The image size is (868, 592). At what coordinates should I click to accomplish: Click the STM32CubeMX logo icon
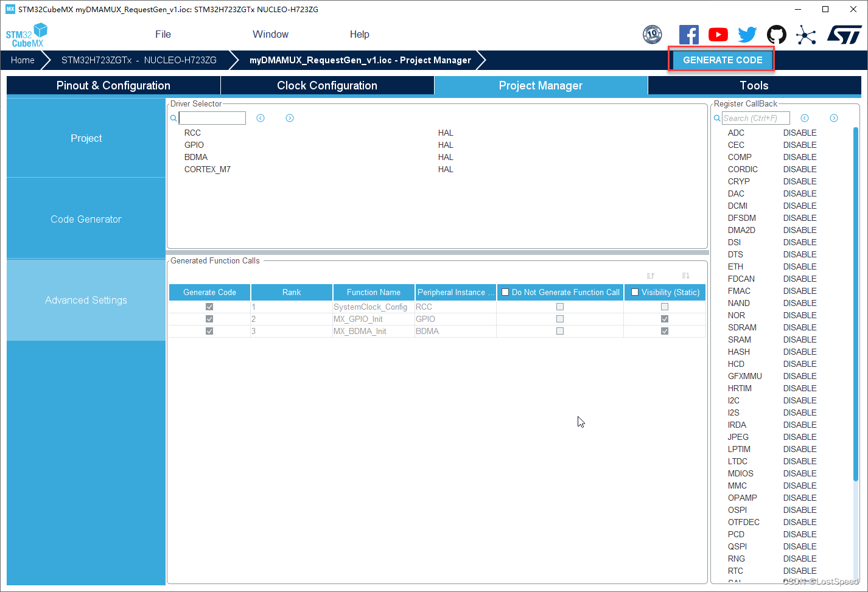pos(26,35)
